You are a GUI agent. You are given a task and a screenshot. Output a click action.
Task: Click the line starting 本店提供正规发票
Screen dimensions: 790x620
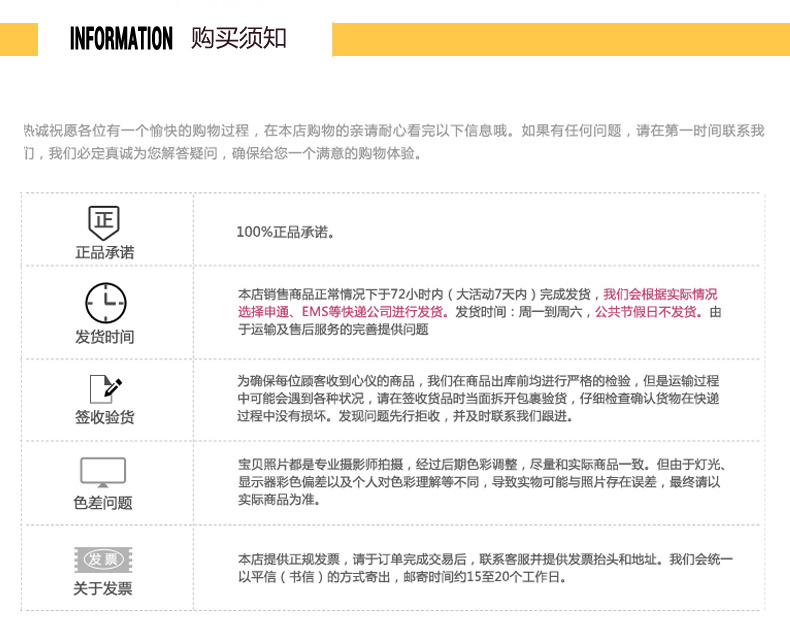pos(485,559)
